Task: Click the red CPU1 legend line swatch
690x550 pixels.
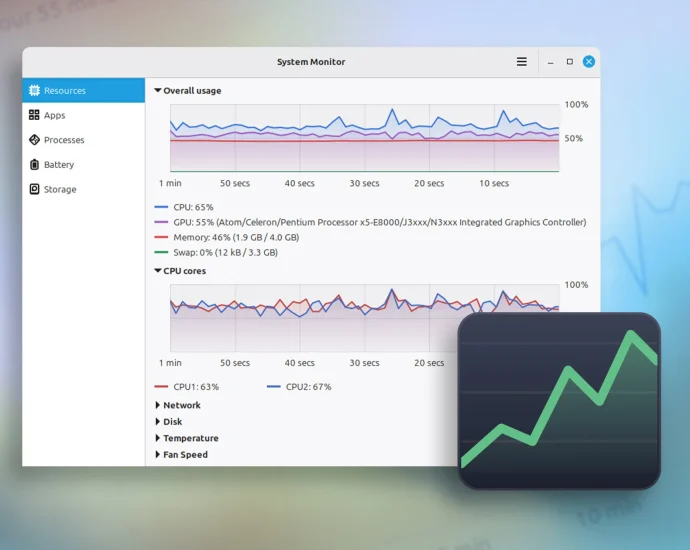Action: pos(161,387)
